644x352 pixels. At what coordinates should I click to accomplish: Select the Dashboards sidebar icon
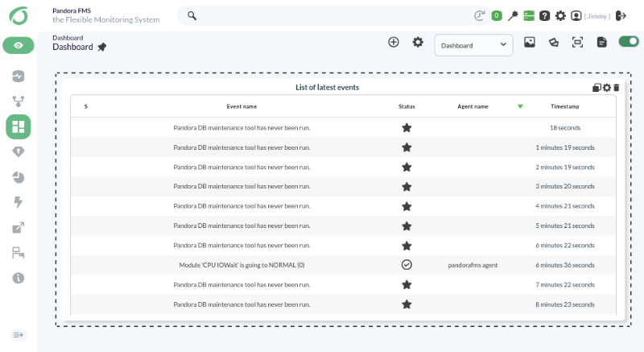18,126
